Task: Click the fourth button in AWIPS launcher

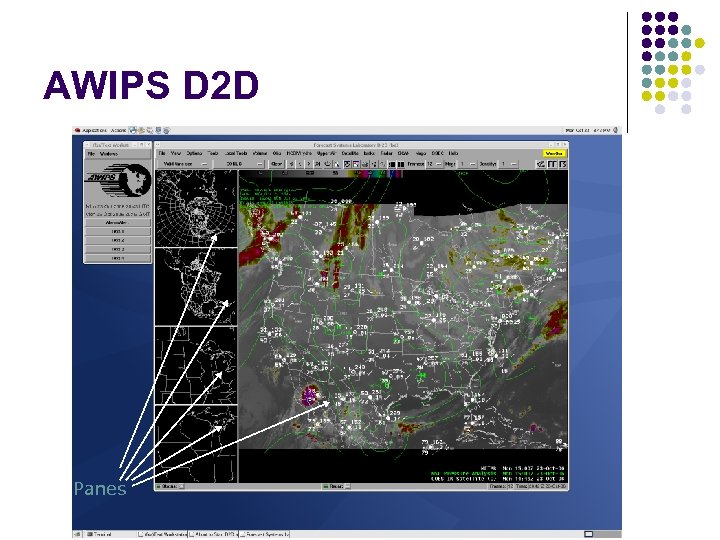Action: point(118,249)
